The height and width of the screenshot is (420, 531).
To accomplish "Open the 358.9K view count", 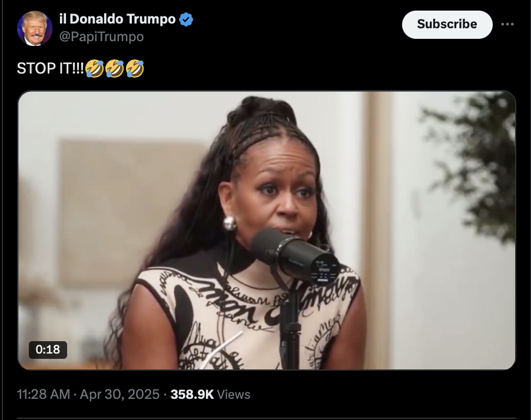I will (192, 395).
